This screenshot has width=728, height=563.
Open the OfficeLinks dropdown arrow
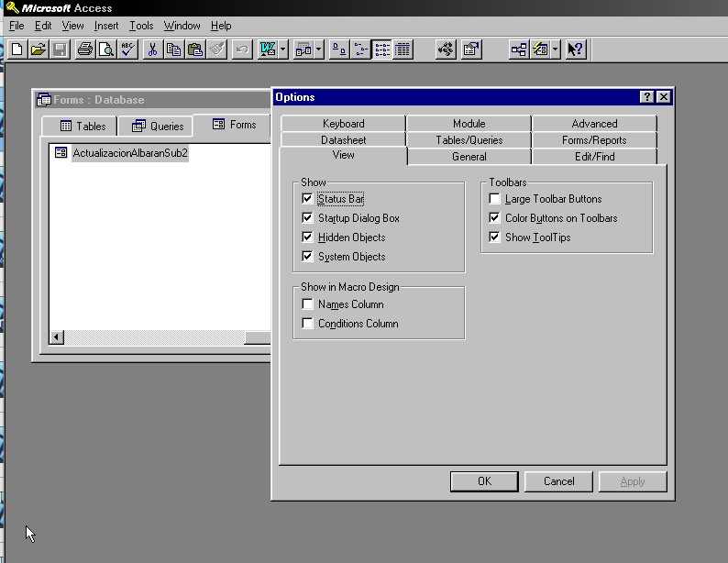[282, 50]
